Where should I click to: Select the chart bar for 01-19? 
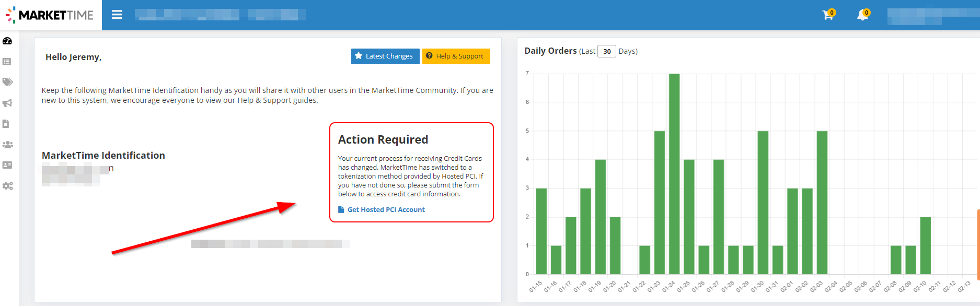(601, 217)
